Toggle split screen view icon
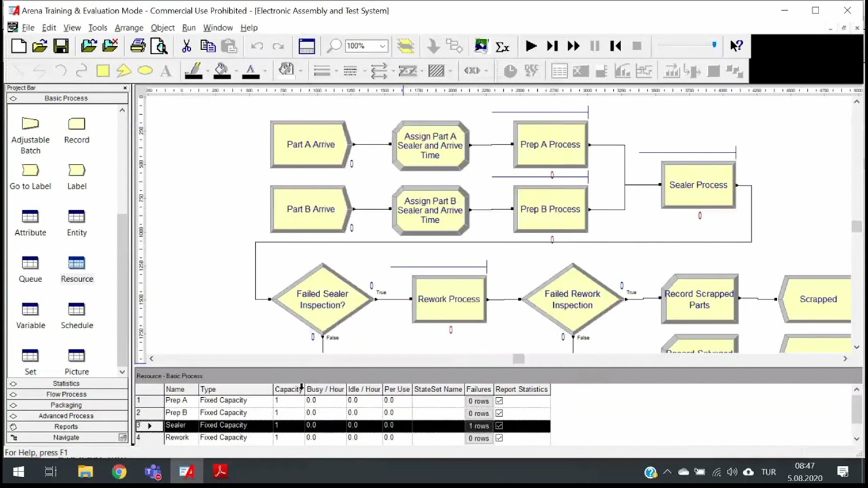 (x=307, y=46)
